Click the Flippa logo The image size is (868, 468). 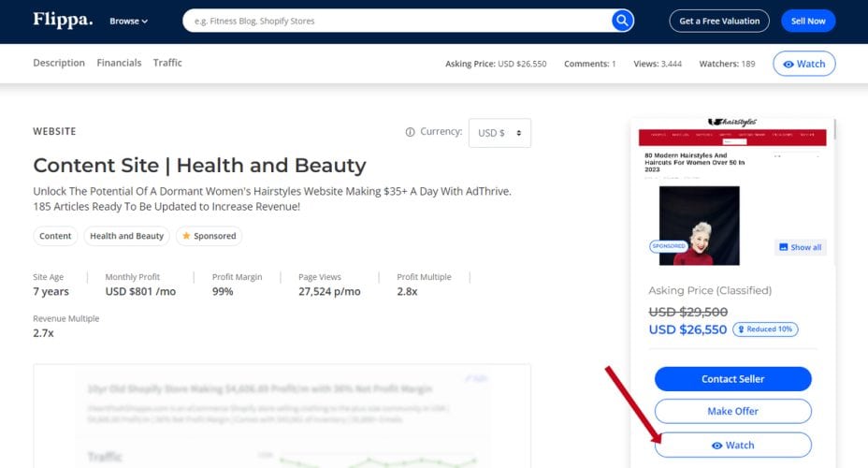tap(63, 20)
